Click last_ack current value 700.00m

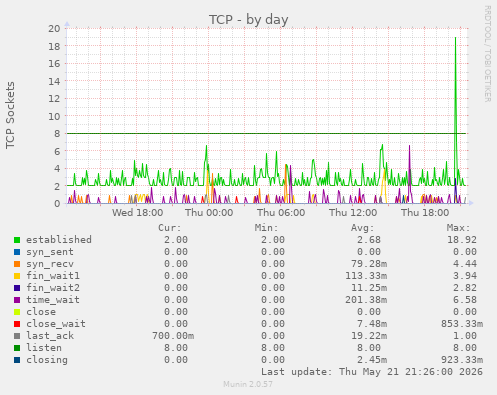[x=173, y=336]
